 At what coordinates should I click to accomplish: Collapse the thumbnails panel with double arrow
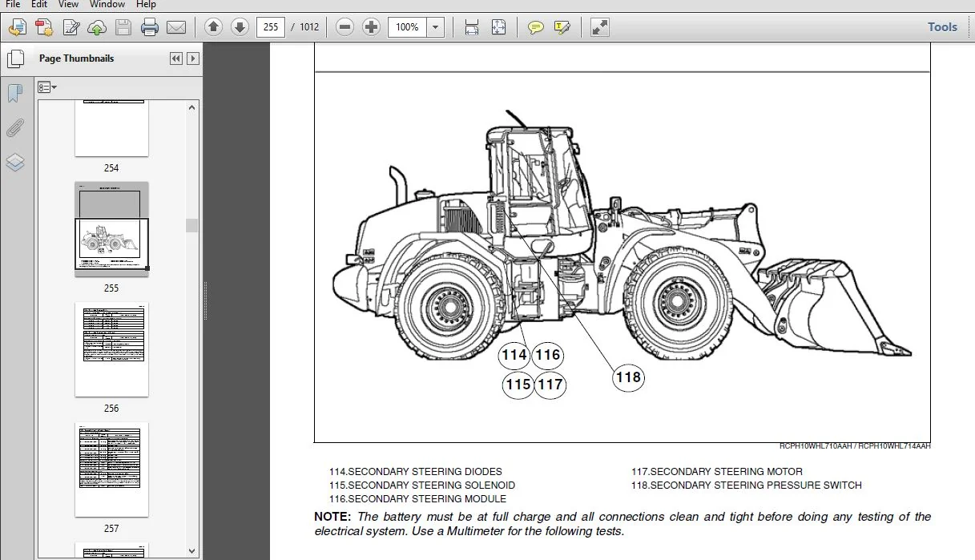(176, 58)
